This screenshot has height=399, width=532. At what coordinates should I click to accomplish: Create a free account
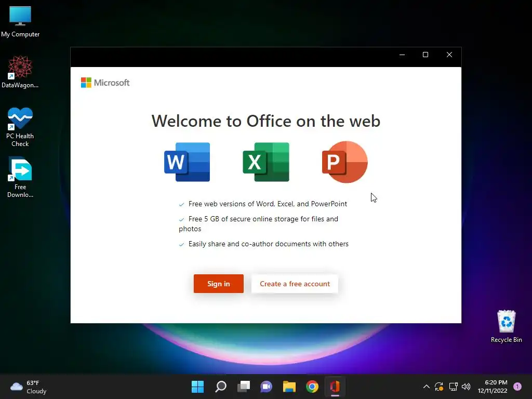click(295, 284)
